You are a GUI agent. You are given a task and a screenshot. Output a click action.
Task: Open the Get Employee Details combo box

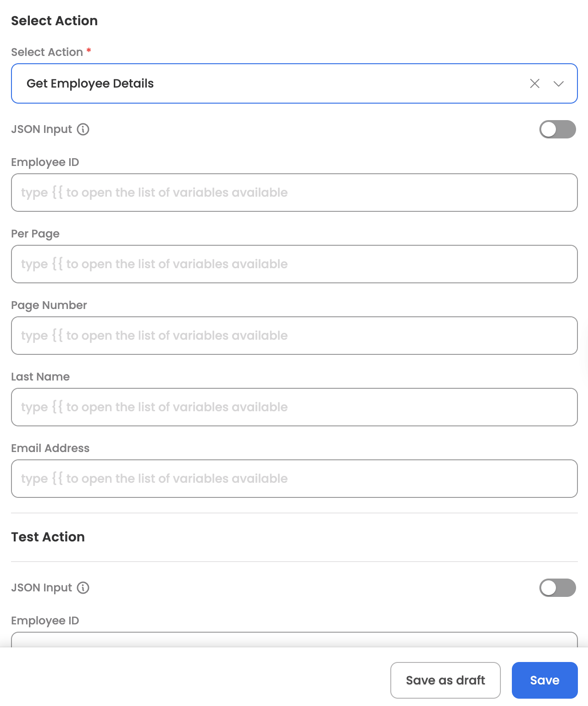pyautogui.click(x=294, y=83)
